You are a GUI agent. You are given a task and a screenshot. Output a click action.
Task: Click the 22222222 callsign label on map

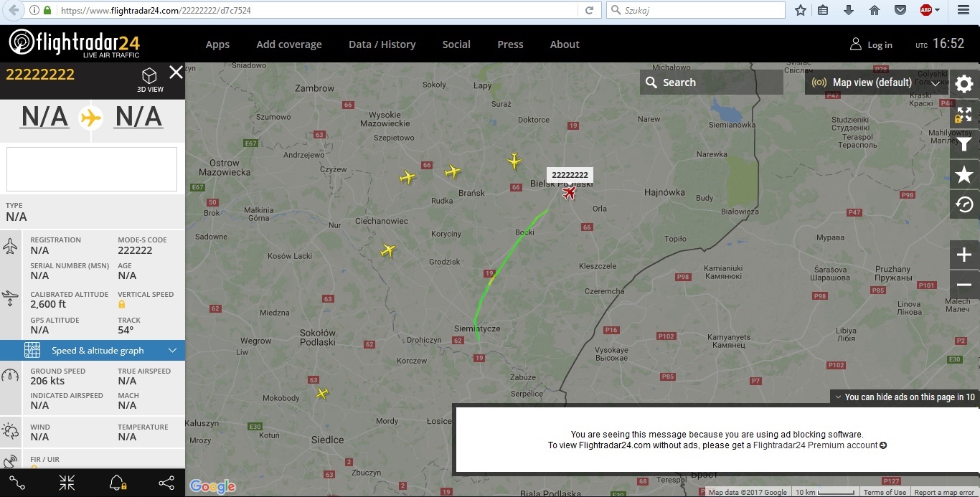click(x=570, y=175)
